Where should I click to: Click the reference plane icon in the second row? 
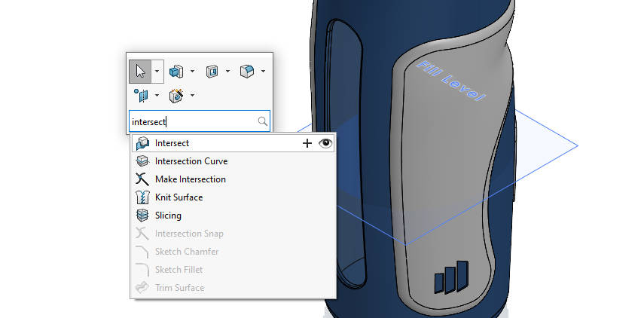141,95
